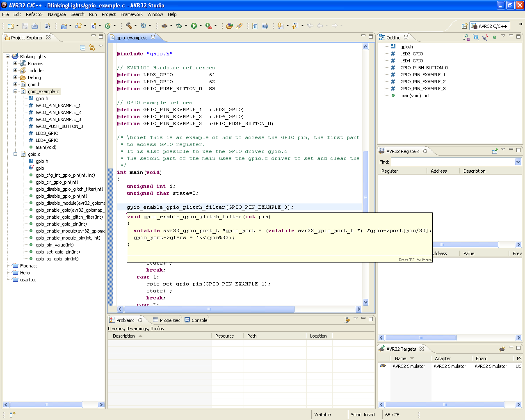This screenshot has height=420, width=525.
Task: Click the Problems view filter icon
Action: [x=347, y=320]
